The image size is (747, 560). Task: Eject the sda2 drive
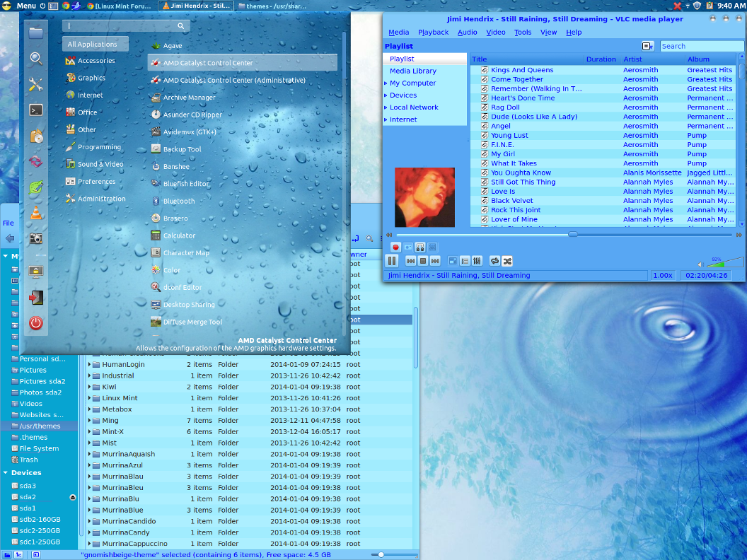(x=72, y=497)
